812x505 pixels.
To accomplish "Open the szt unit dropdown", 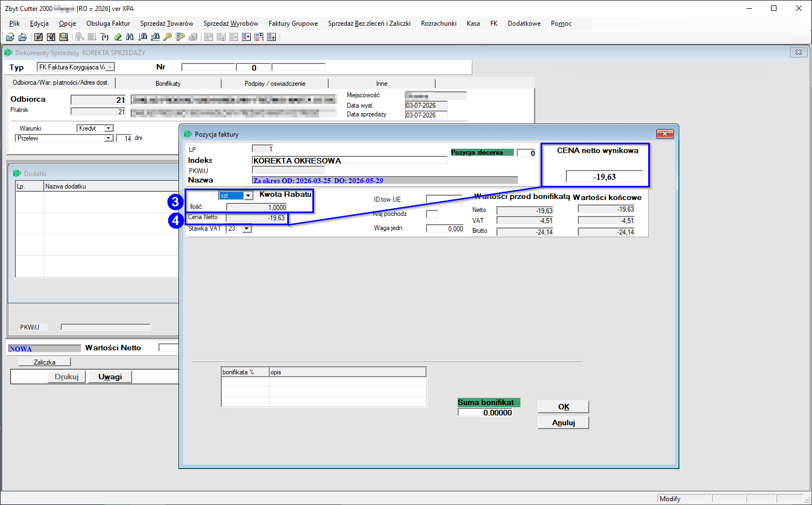I will coord(248,196).
